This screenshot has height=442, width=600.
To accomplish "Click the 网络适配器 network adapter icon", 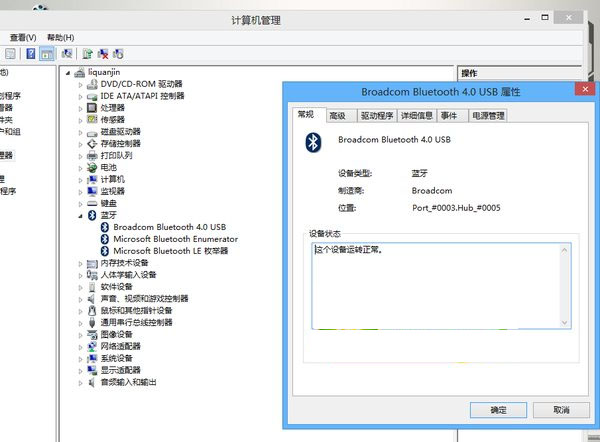I will click(x=93, y=346).
